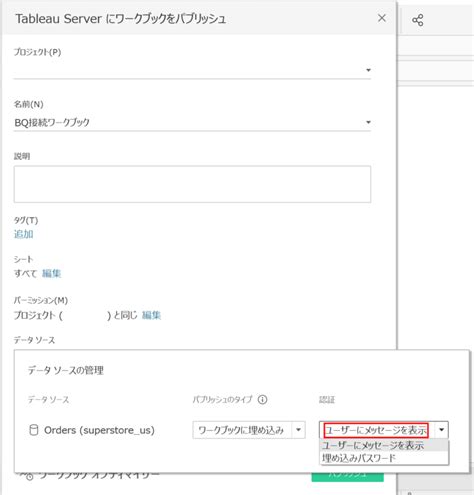Click 編集 link for パーミッション

click(x=151, y=315)
